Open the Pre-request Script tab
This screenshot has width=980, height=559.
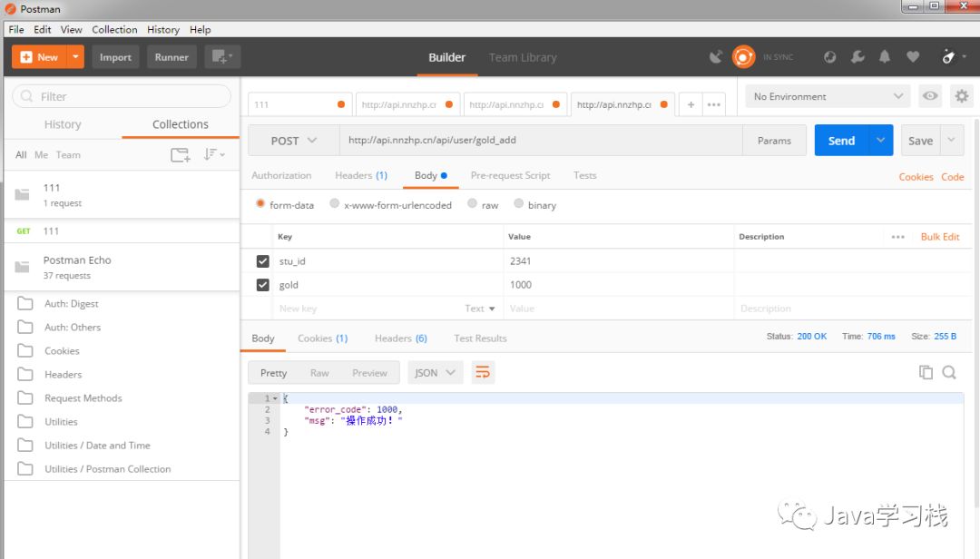point(510,176)
